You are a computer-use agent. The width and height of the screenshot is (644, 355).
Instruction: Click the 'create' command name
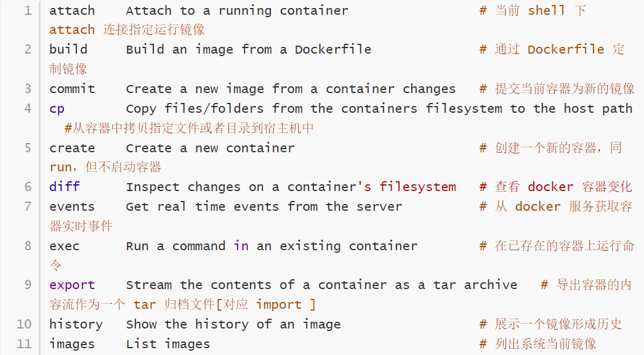[x=72, y=148]
